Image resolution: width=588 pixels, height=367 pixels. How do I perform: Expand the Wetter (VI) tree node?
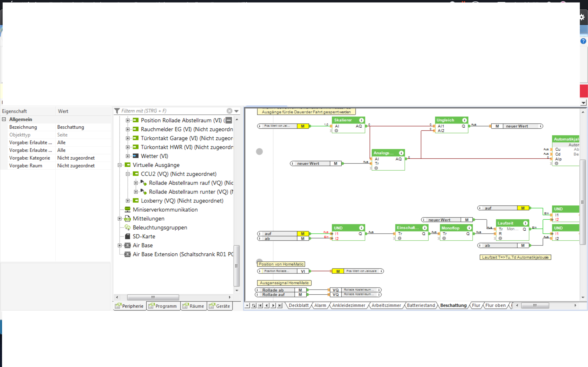tap(128, 156)
